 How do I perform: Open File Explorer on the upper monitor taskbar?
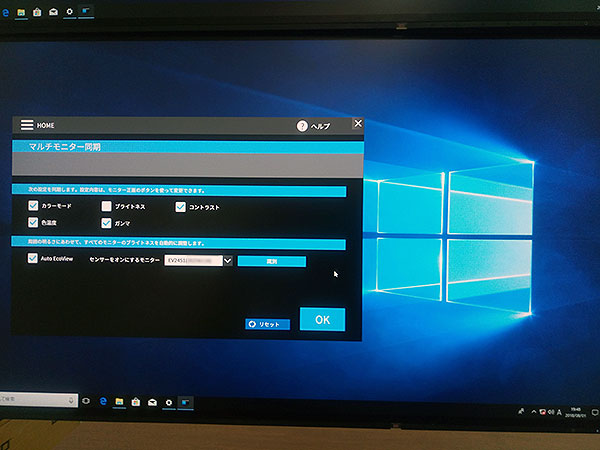21,13
